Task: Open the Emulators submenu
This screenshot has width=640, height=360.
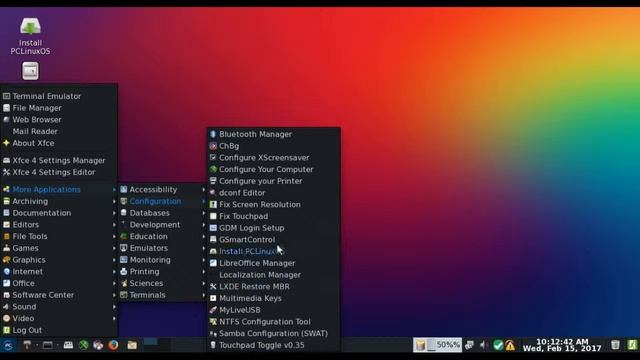Action: point(162,248)
